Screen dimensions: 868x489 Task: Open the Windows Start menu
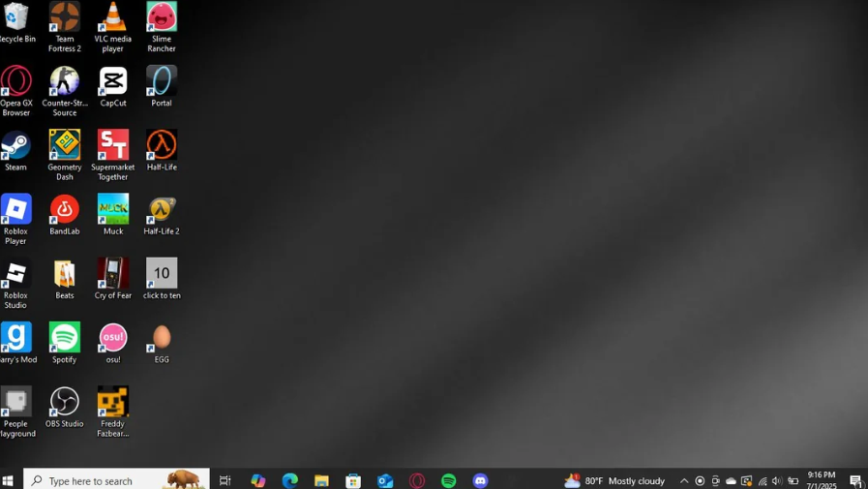[x=8, y=480]
